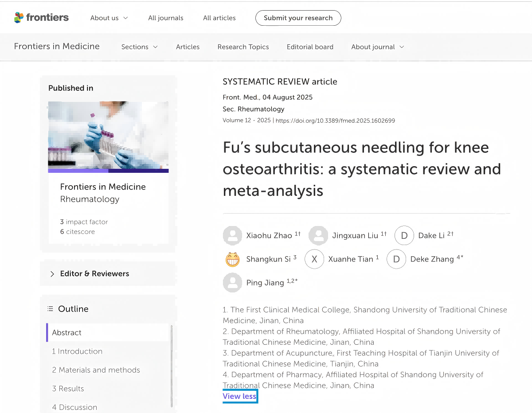Click Ping Jiang's avatar icon
The image size is (532, 413).
coord(232,283)
